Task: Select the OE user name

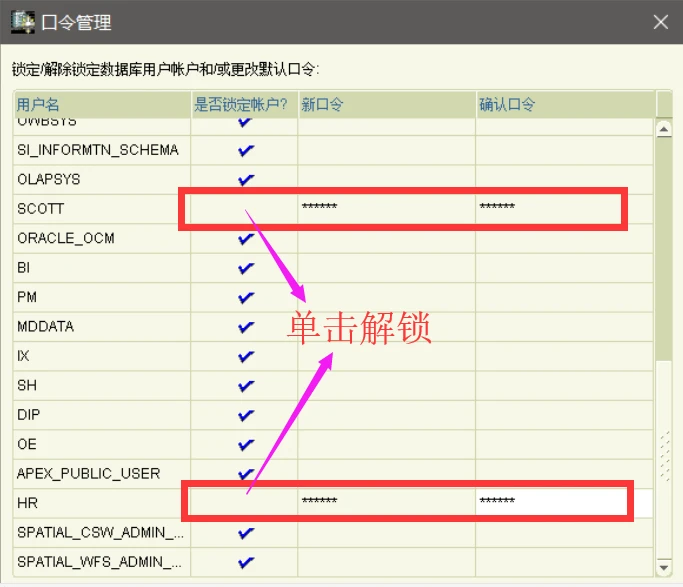Action: (27, 445)
